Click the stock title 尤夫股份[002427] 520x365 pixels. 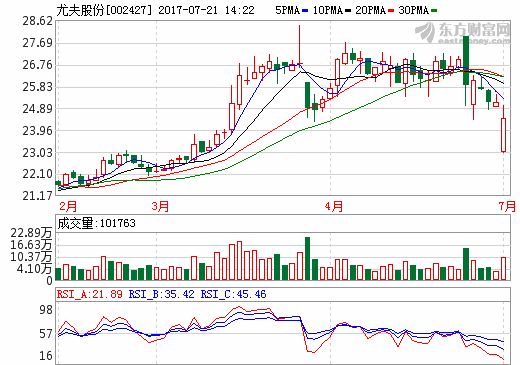[x=104, y=10]
